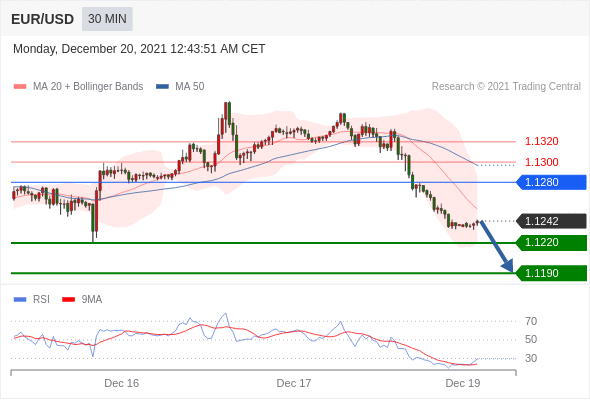Click the blue downward forecast arrow
Screen dimensions: 590x400
pyautogui.click(x=496, y=246)
